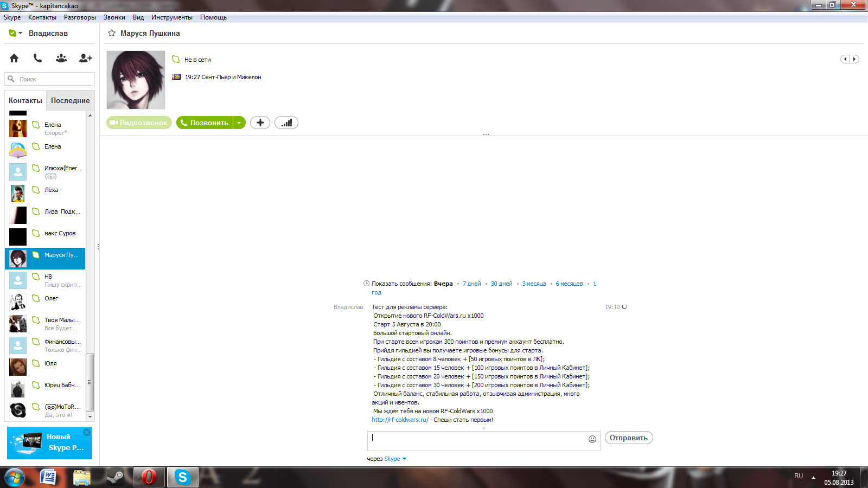This screenshot has height=488, width=868.
Task: Open the rf-coldwars.ru link
Action: pos(400,420)
